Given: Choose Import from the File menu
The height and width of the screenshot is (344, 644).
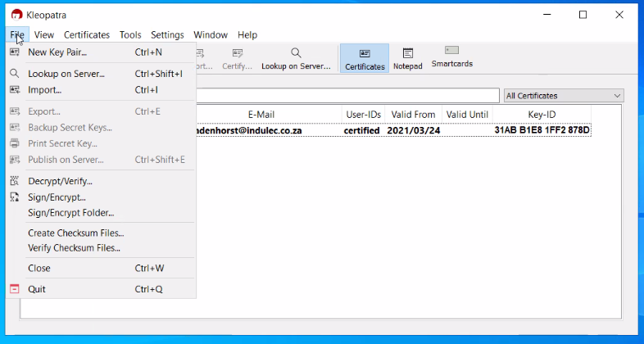Looking at the screenshot, I should pos(102,90).
